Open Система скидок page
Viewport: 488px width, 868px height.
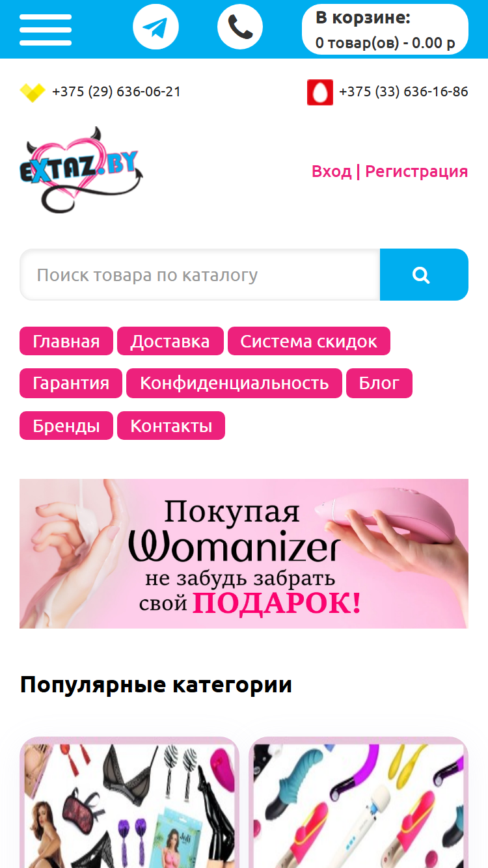pyautogui.click(x=309, y=341)
